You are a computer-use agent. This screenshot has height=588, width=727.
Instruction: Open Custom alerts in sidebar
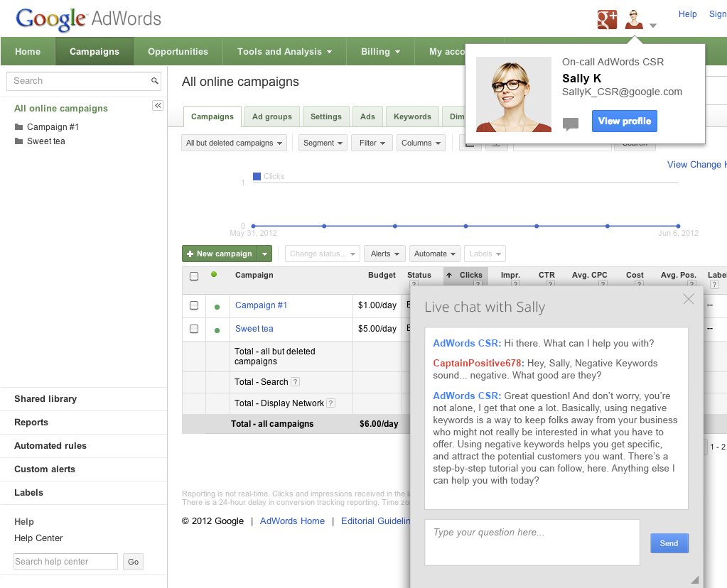(45, 469)
